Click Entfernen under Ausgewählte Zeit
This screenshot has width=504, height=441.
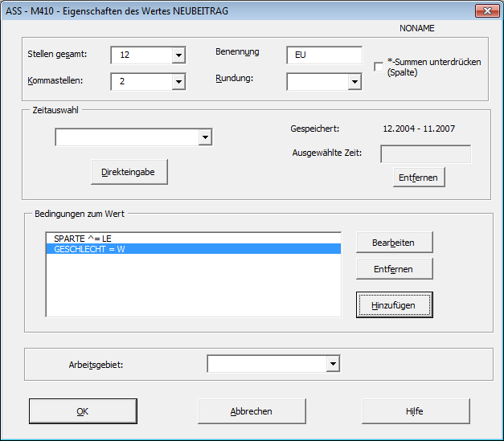pos(420,177)
